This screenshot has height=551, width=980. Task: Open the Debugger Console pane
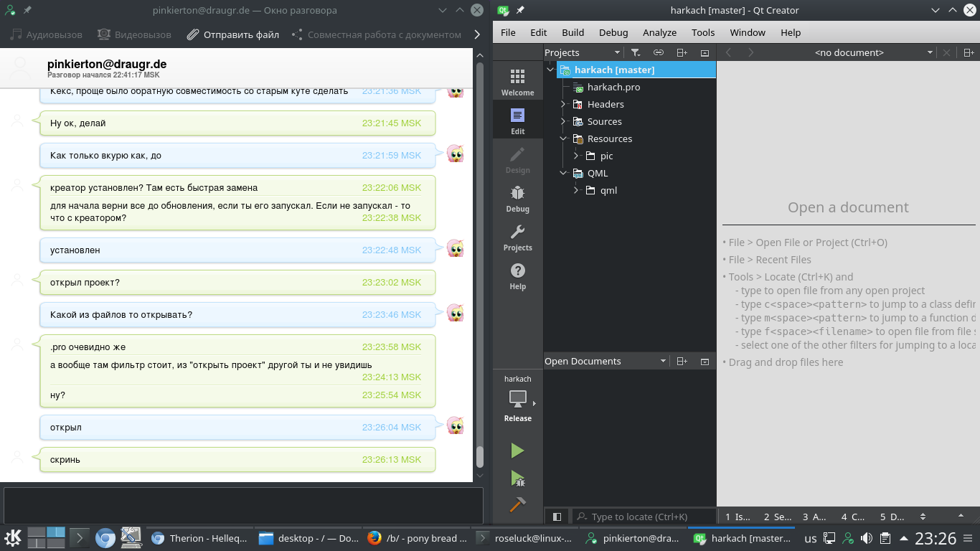point(892,517)
